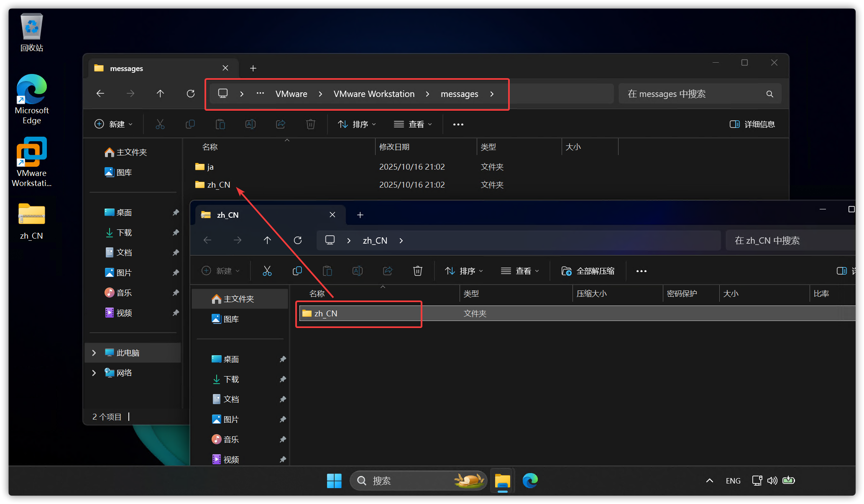
Task: Add new tab in messages window
Action: (x=253, y=68)
